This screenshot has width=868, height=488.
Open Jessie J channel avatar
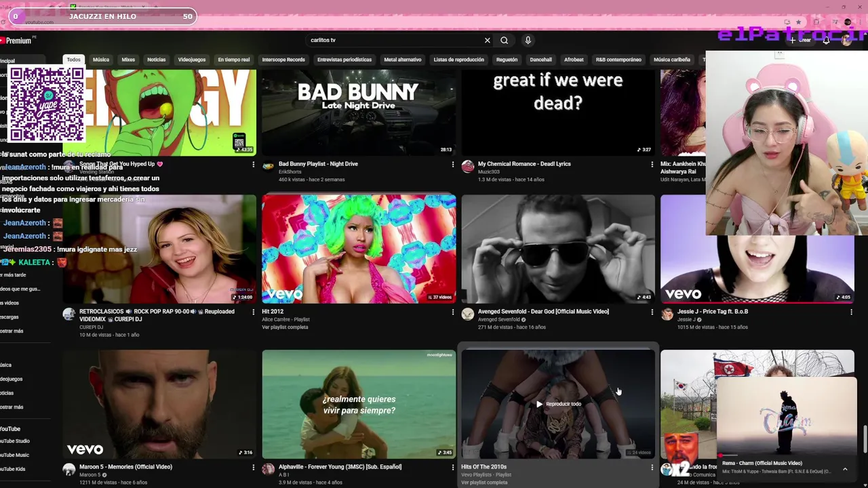[x=667, y=314]
